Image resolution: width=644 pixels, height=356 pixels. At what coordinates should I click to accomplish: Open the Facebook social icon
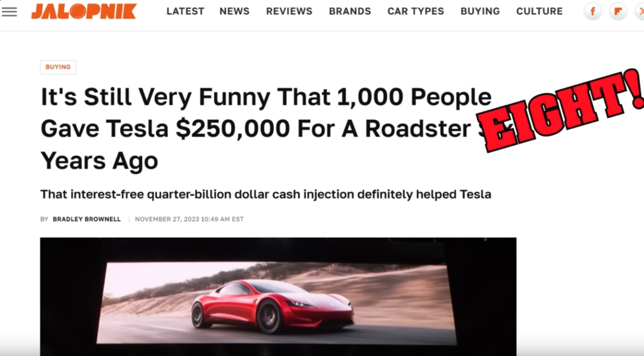[x=592, y=12]
